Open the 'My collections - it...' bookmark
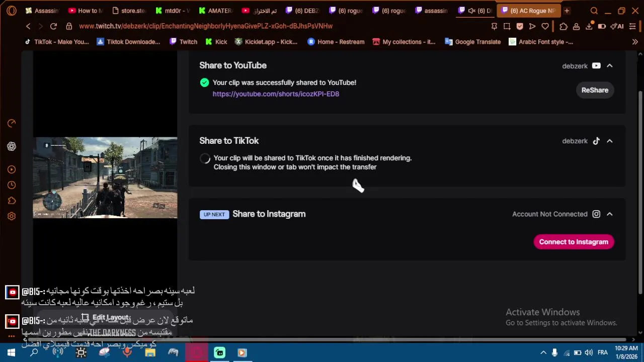Viewport: 644px width, 362px height. tap(404, 42)
